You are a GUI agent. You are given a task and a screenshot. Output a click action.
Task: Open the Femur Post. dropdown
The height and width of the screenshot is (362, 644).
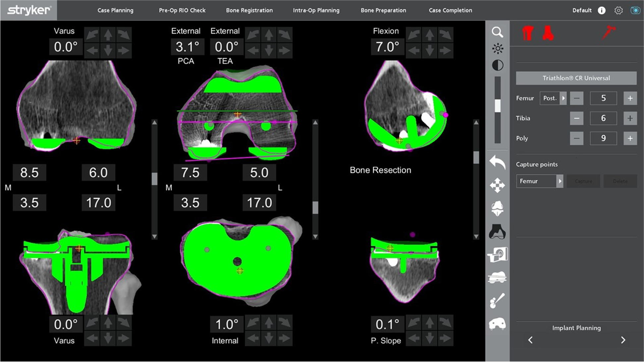click(x=553, y=98)
